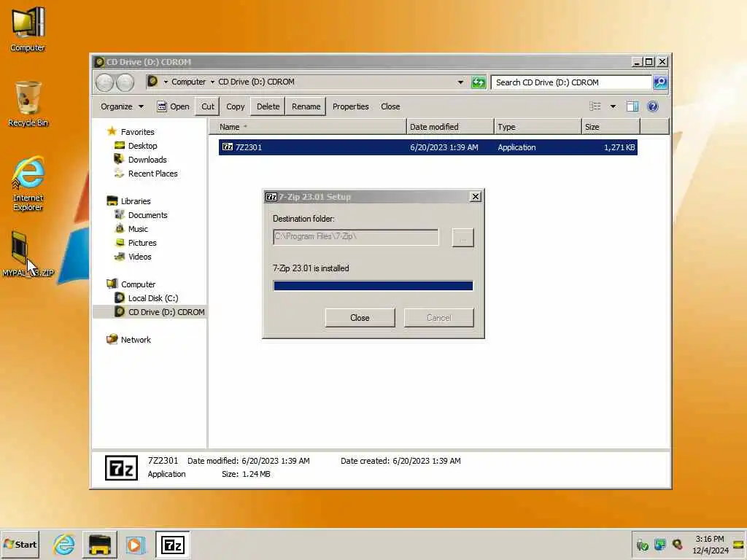This screenshot has height=560, width=747.
Task: Close the 7-Zip Setup dialog with X
Action: point(476,197)
